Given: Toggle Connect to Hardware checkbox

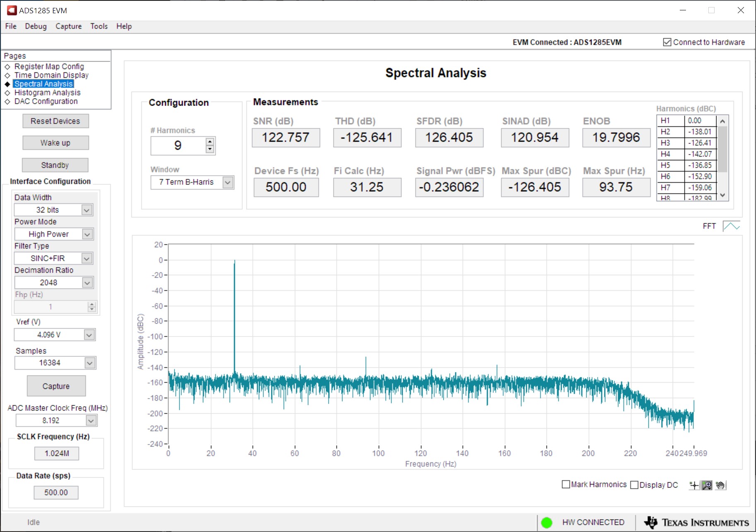Looking at the screenshot, I should pos(667,42).
